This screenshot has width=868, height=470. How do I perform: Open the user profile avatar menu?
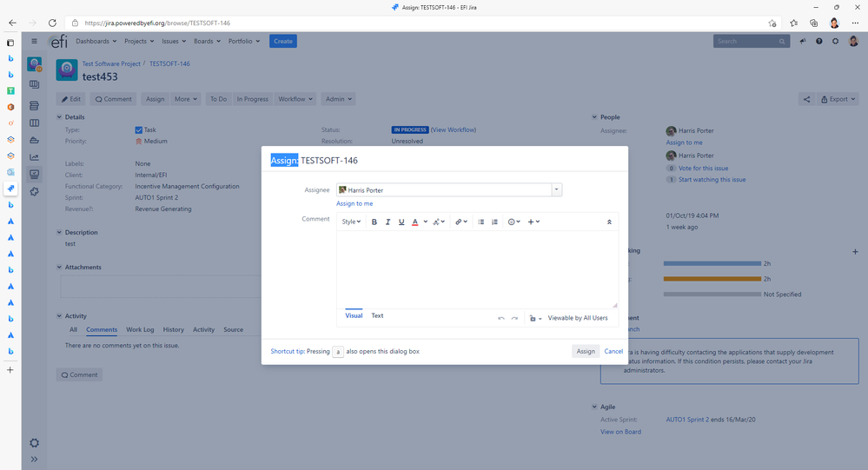853,42
